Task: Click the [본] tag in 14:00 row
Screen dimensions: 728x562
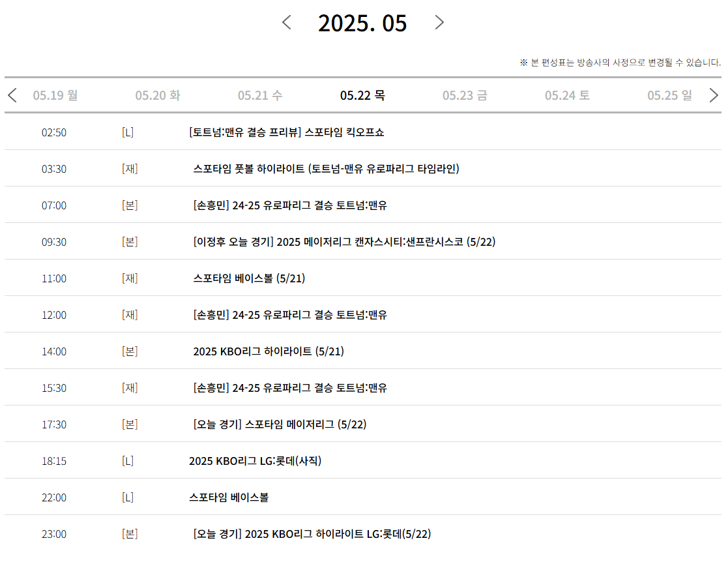Action: pyautogui.click(x=130, y=351)
